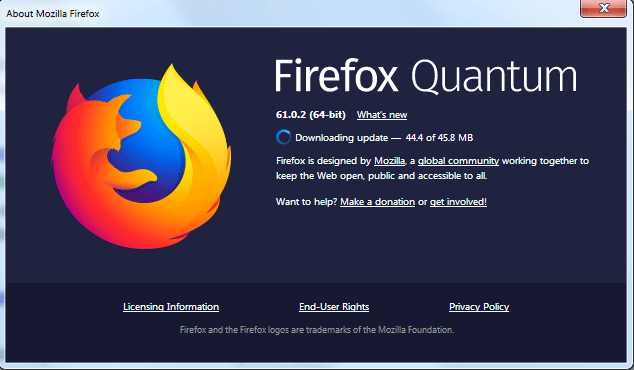Click the Quantum word in heading
The height and width of the screenshot is (370, 634).
[494, 77]
